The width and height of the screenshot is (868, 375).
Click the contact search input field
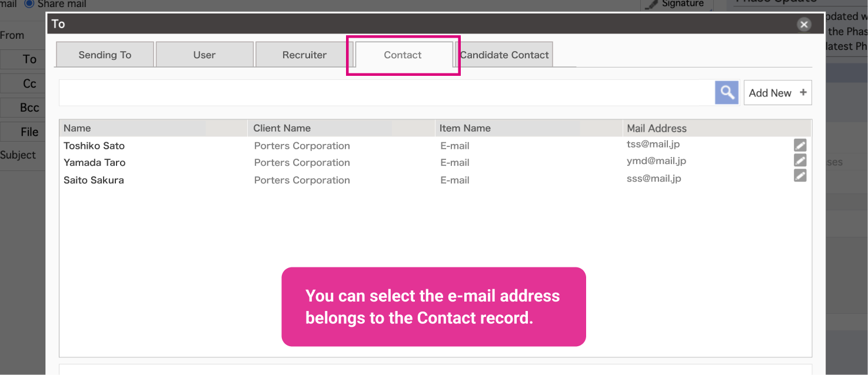tap(387, 93)
